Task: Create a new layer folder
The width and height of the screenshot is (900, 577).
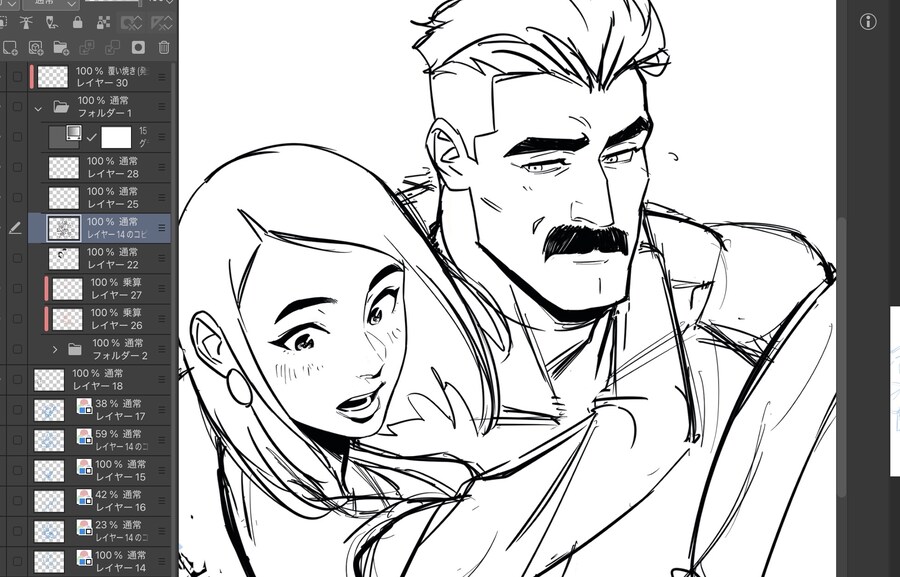Action: click(60, 47)
